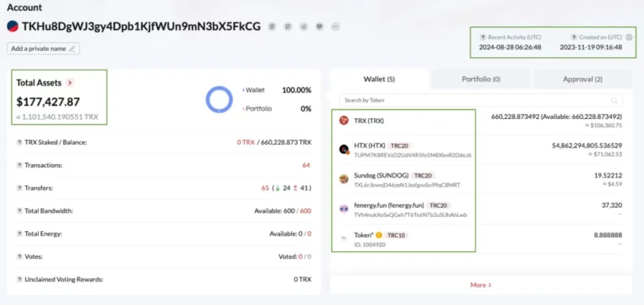
Task: Open Sundog contract address TXL6rJbvmjD46zeN1JssfgxvSo99qC8MRT
Action: (x=407, y=185)
